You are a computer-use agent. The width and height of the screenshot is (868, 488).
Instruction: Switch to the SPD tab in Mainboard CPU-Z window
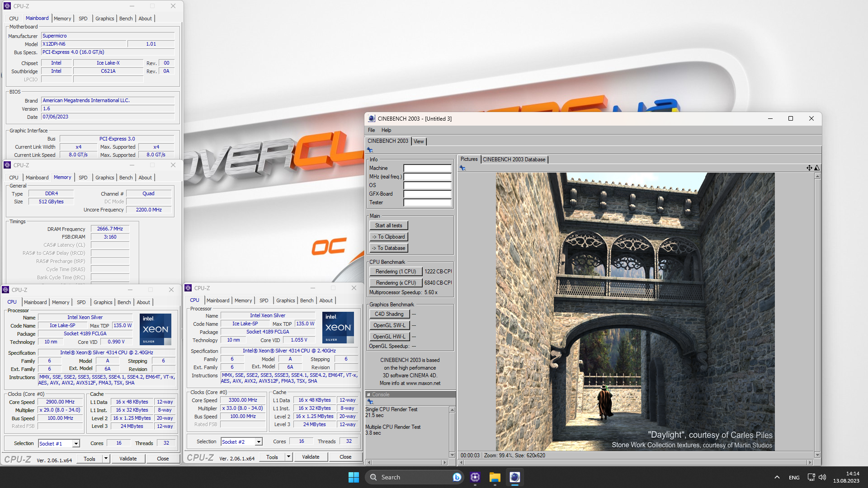click(83, 19)
